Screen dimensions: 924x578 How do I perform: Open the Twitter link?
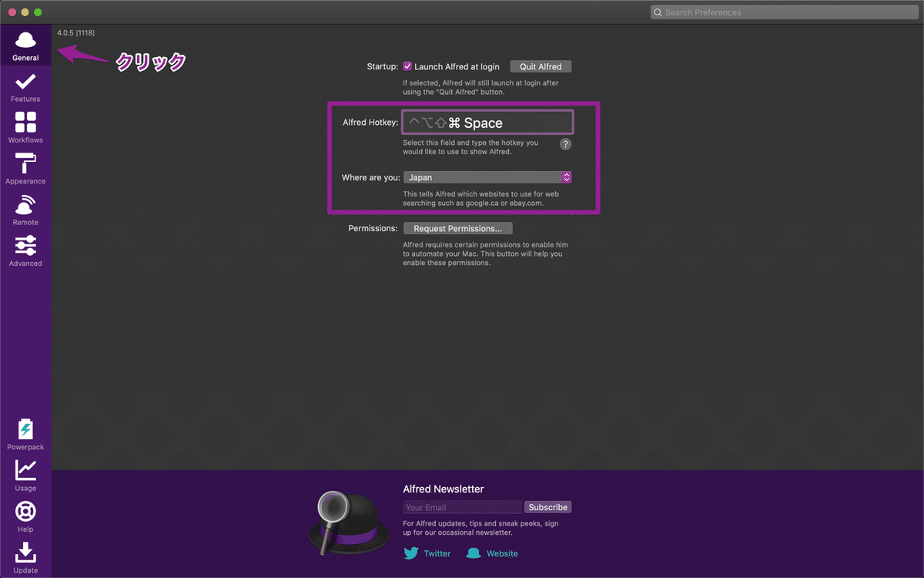(x=437, y=553)
